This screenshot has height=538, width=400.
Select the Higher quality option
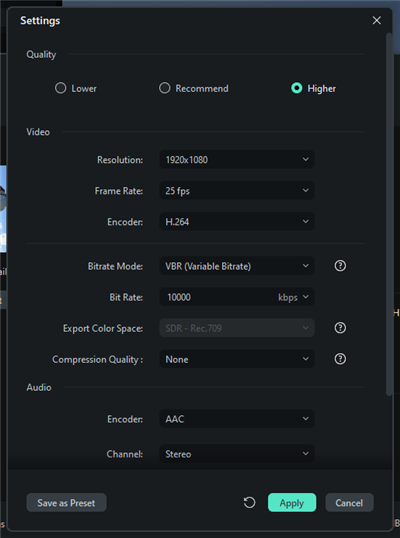(x=313, y=88)
